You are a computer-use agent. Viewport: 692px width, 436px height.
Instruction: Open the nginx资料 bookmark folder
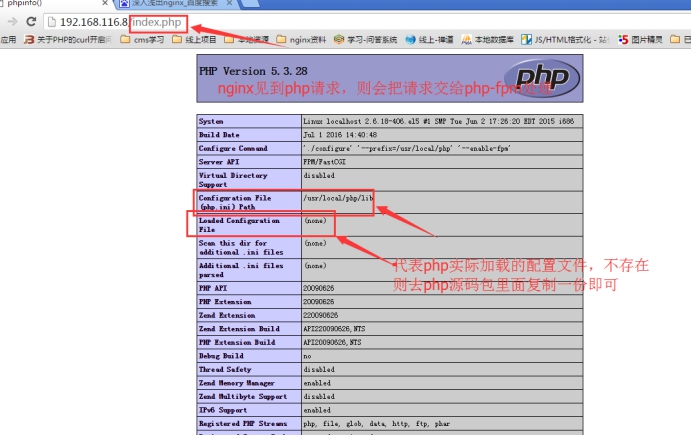click(301, 40)
